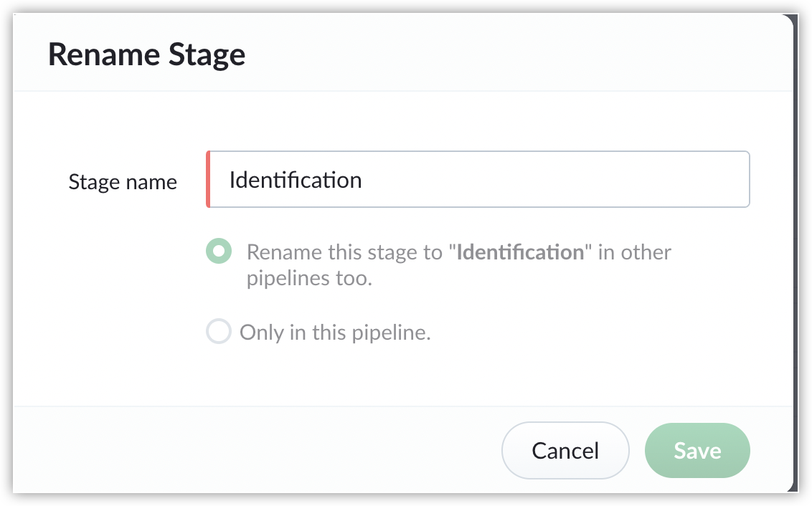Place cursor in the Identification text box
Image resolution: width=812 pixels, height=506 pixels.
[478, 179]
